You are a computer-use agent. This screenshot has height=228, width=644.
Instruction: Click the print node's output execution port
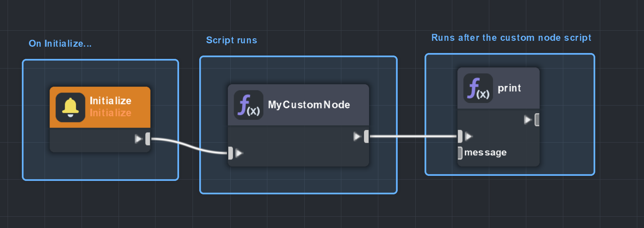537,120
